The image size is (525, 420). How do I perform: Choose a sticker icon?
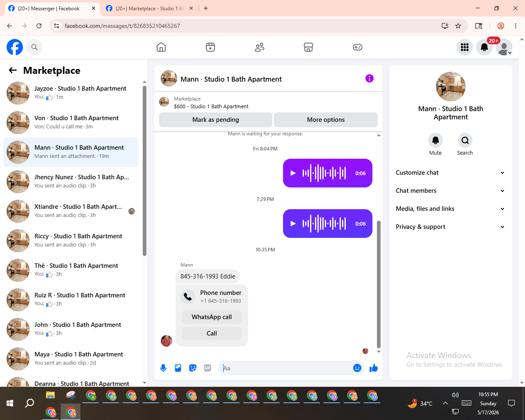tap(193, 368)
